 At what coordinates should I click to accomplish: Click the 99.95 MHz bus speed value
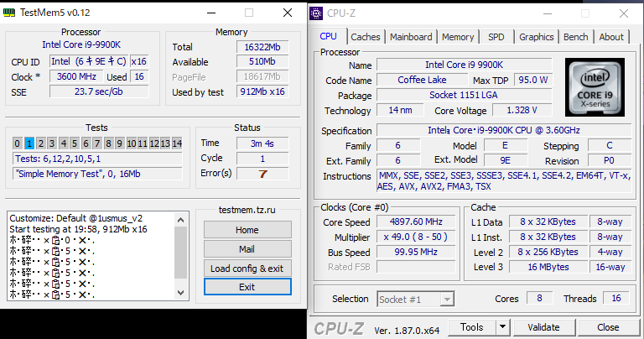416,252
